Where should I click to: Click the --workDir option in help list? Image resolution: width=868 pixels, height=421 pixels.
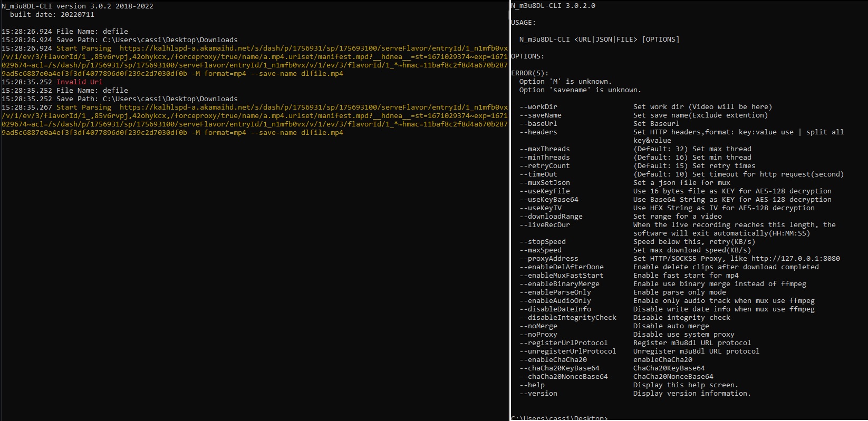click(538, 106)
